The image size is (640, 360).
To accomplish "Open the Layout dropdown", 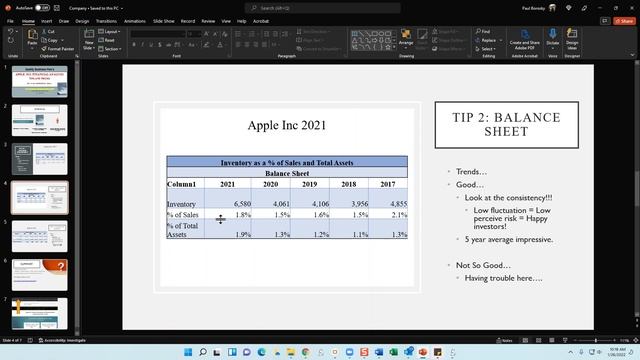I will [109, 31].
